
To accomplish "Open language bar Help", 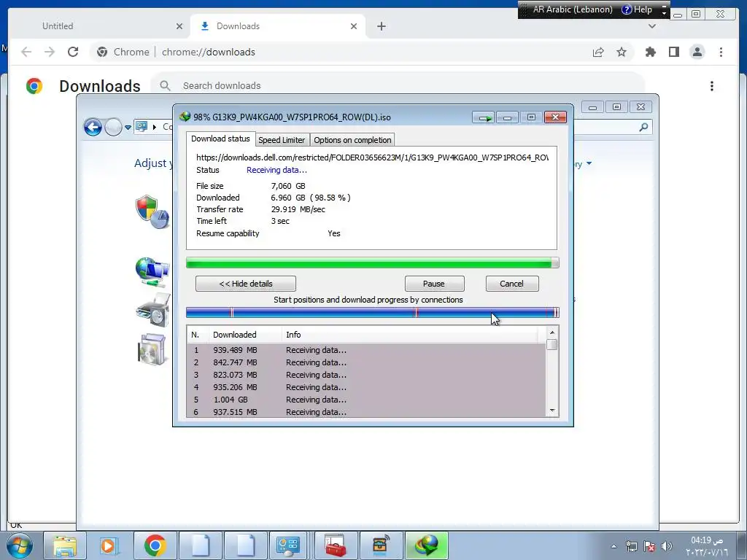I will [x=637, y=9].
